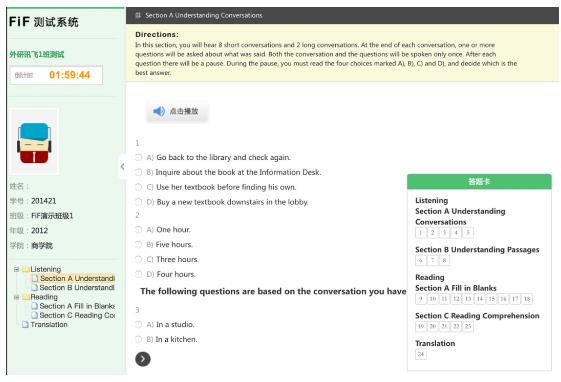Collapse the Reading tree folder
The height and width of the screenshot is (382, 561).
(16, 297)
